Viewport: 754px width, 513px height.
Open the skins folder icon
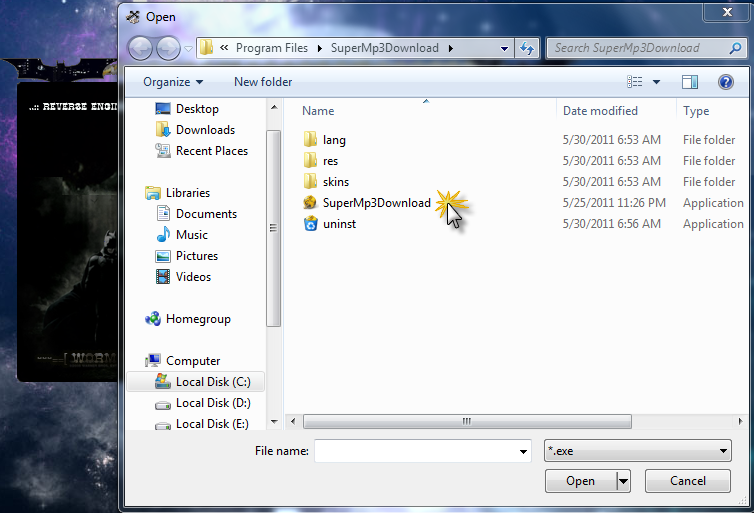pyautogui.click(x=311, y=182)
